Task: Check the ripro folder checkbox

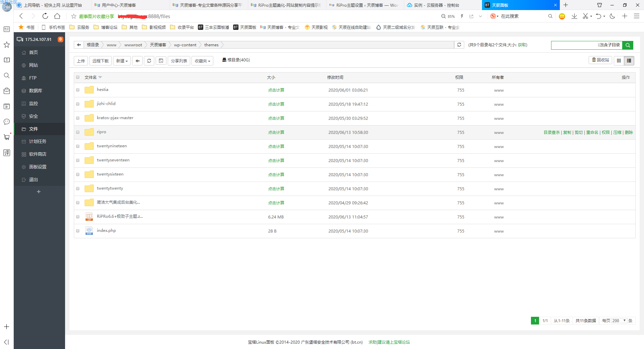Action: (78, 132)
